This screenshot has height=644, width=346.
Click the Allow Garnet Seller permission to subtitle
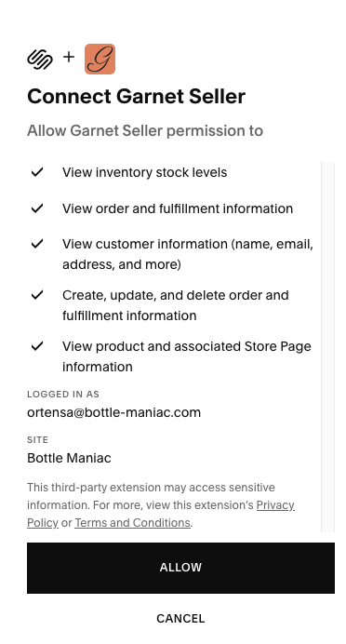click(x=145, y=131)
